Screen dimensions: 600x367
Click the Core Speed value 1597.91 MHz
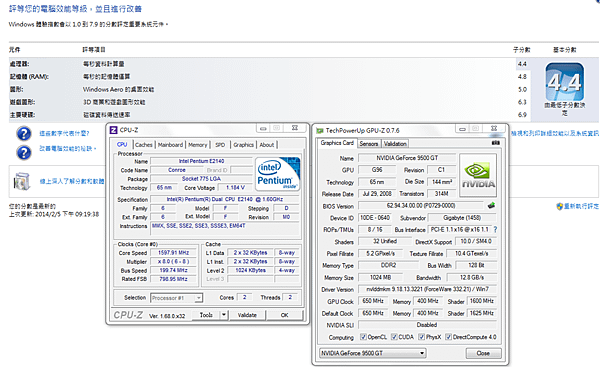point(174,253)
